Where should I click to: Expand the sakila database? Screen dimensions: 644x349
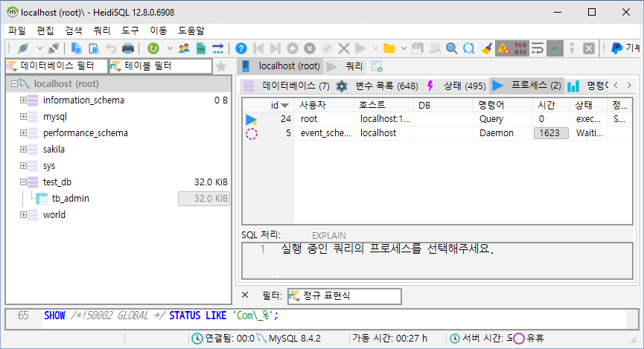23,150
